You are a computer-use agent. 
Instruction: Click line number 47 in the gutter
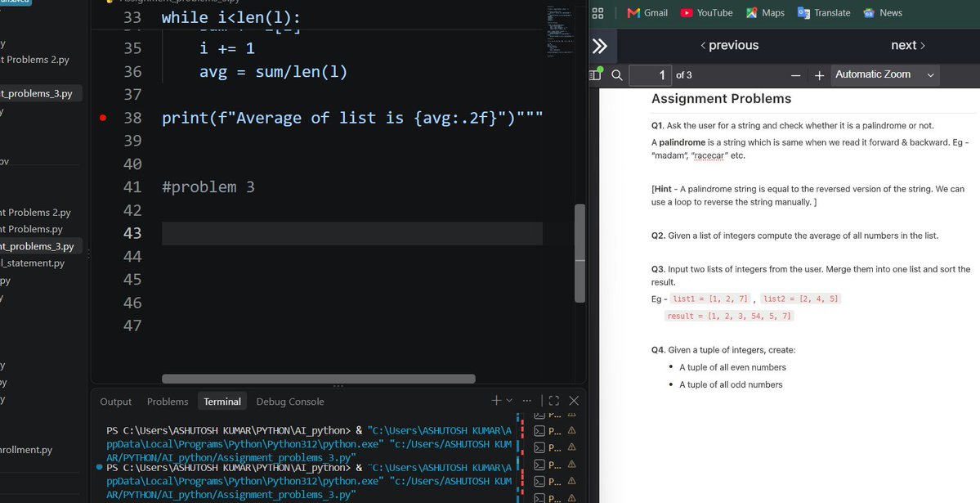132,326
